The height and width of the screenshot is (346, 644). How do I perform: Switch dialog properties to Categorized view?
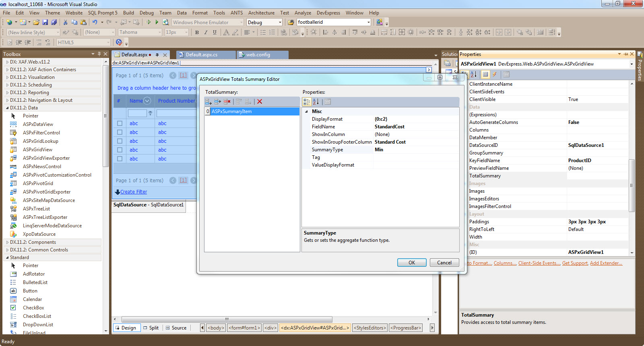pyautogui.click(x=307, y=102)
